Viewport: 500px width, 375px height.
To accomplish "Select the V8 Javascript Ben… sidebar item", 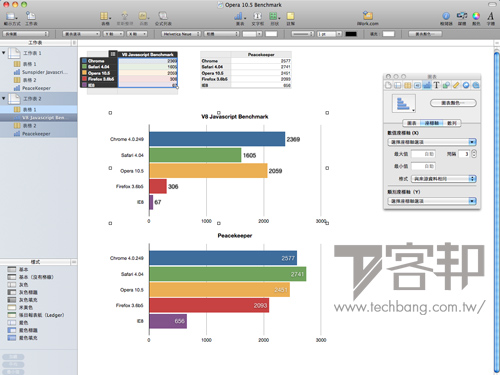I will tap(39, 118).
